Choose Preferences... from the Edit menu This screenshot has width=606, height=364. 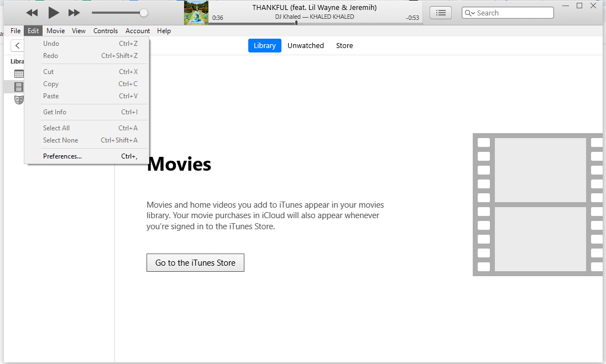point(62,156)
